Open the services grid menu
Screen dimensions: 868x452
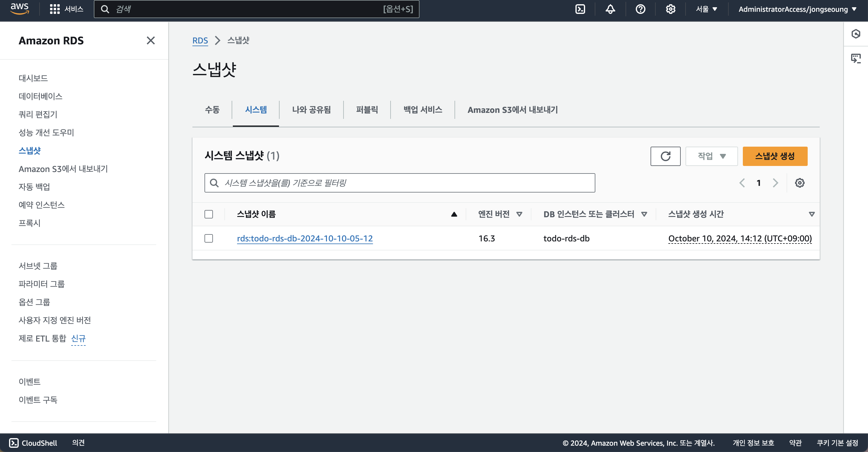click(55, 9)
